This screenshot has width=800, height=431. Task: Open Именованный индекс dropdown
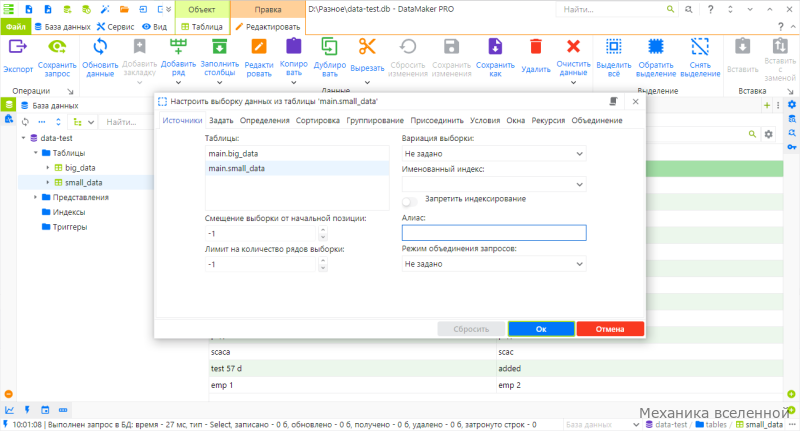point(494,184)
